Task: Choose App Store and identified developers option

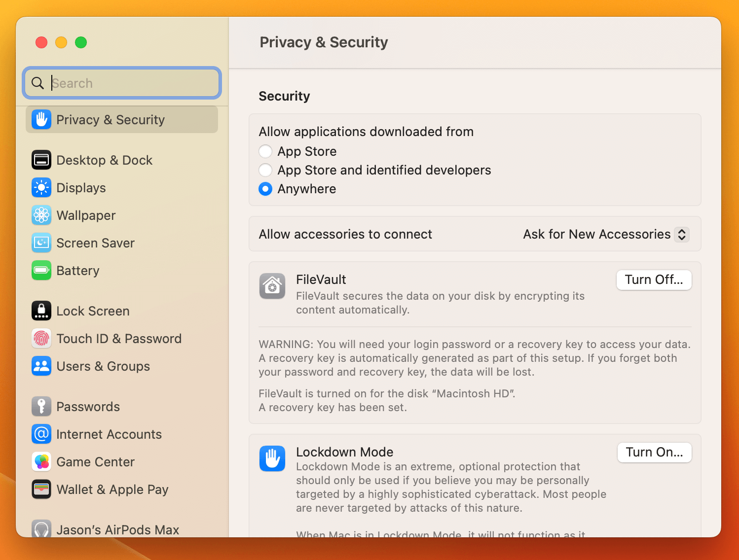Action: pos(265,170)
